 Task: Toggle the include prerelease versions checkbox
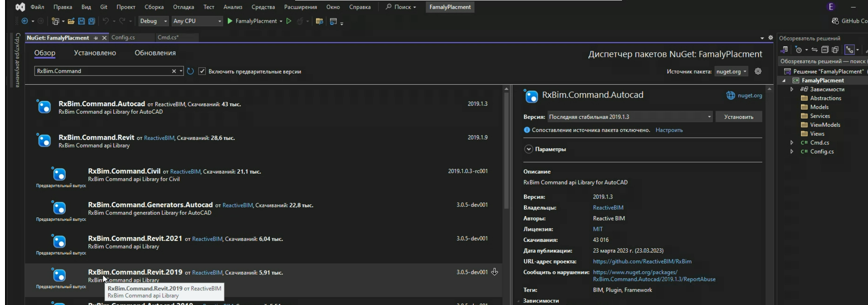pos(202,71)
